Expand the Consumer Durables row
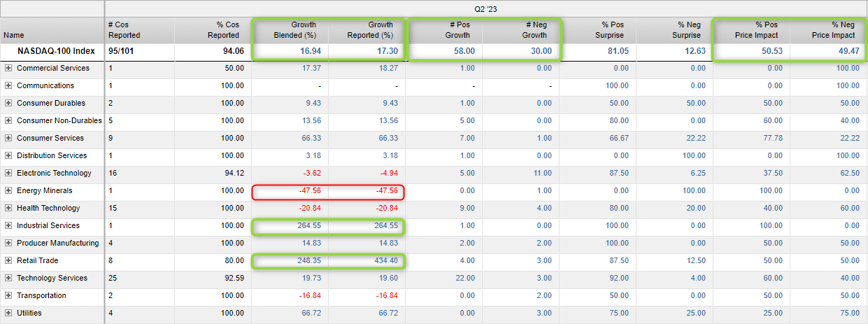The height and width of the screenshot is (324, 868). pos(8,104)
